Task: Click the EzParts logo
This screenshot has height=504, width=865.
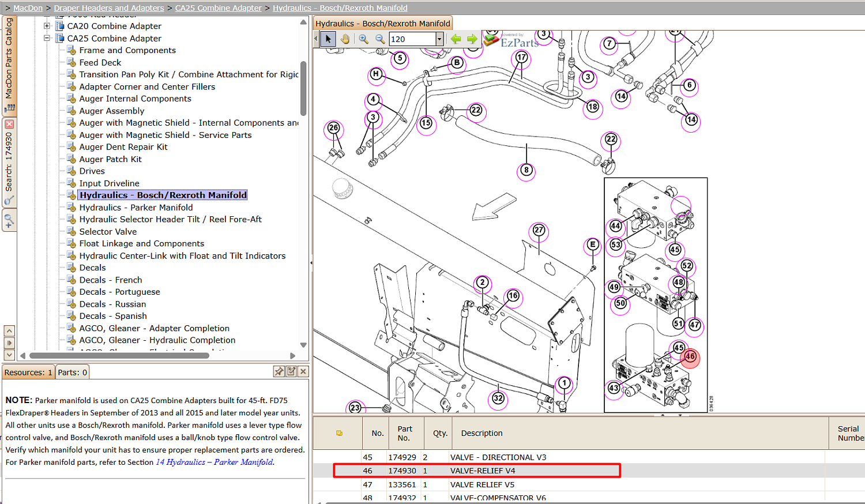Action: [x=512, y=40]
